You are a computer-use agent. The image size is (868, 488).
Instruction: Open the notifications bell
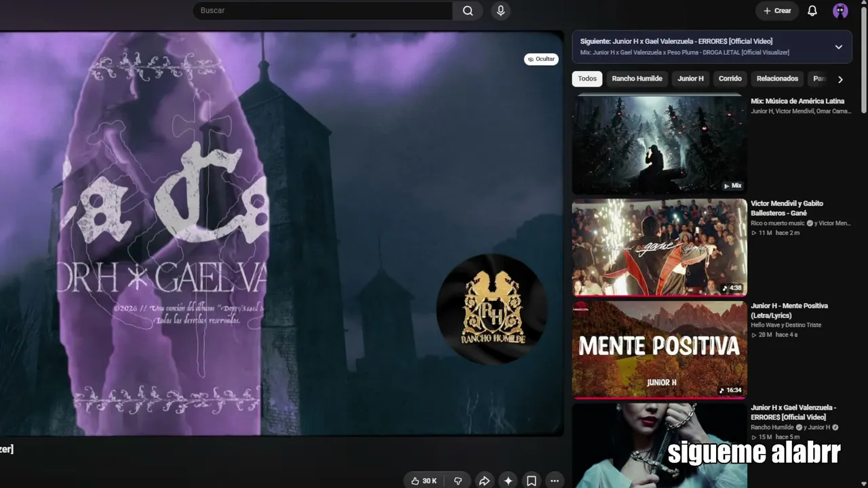pos(812,11)
